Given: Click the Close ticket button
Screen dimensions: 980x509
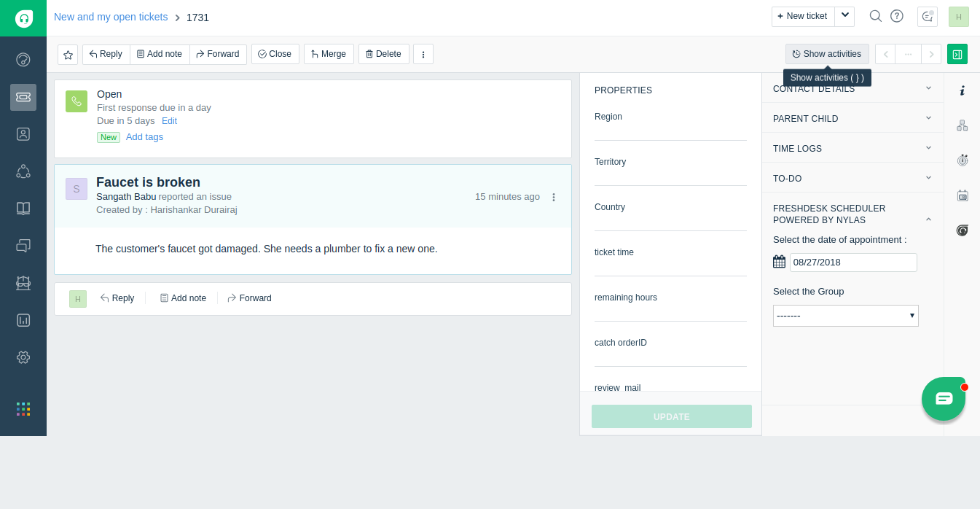Looking at the screenshot, I should click(275, 54).
